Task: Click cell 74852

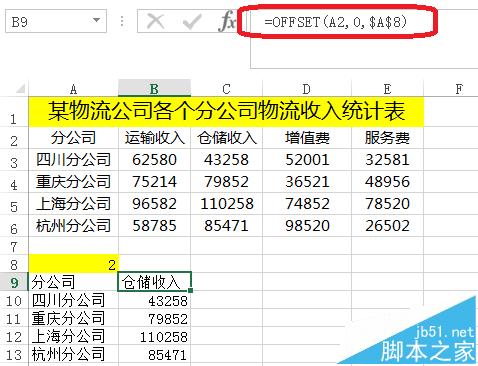Action: [x=307, y=204]
